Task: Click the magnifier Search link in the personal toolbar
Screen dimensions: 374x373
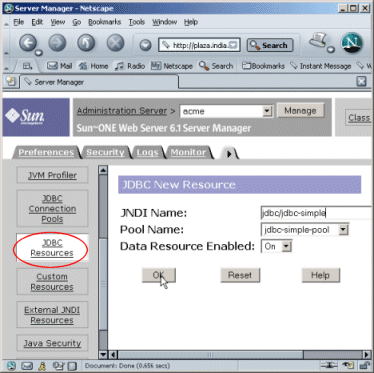Action: click(216, 66)
